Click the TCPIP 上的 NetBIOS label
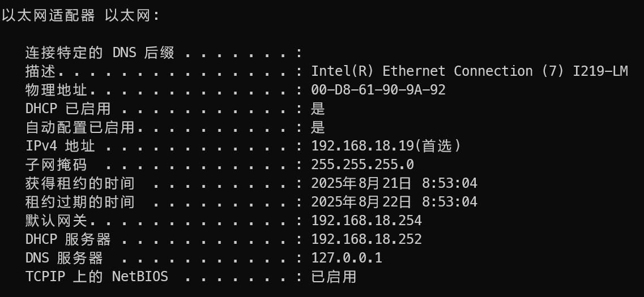 tap(96, 277)
